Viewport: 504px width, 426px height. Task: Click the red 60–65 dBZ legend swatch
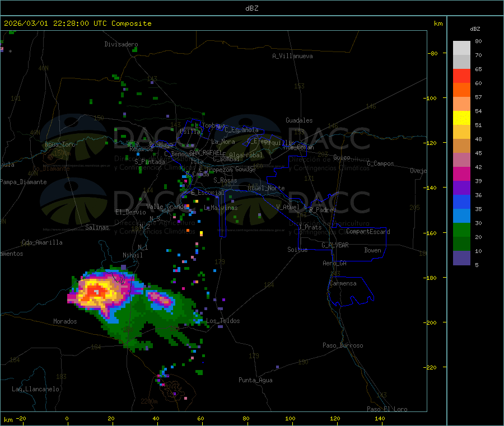(461, 76)
